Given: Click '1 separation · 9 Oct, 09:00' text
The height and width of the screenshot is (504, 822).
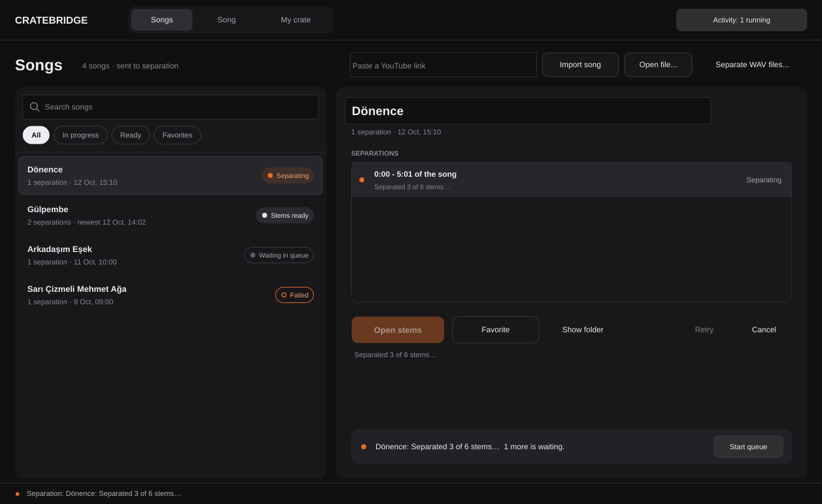Looking at the screenshot, I should tap(70, 302).
